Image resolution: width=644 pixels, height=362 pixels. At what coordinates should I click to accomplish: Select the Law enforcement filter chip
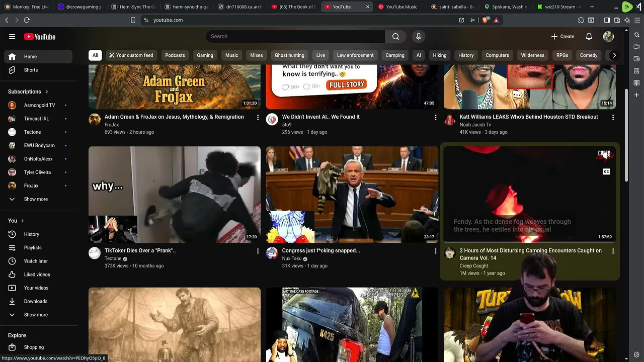[x=355, y=55]
